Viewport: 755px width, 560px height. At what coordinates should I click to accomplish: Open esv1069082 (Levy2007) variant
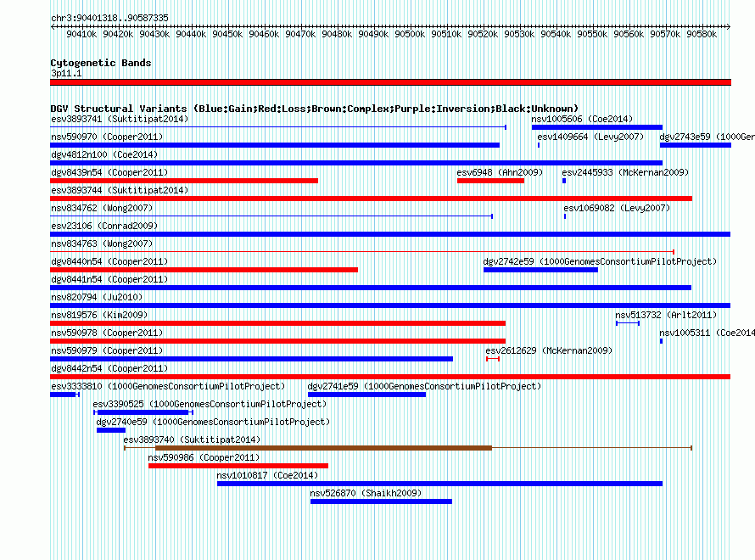(617, 208)
